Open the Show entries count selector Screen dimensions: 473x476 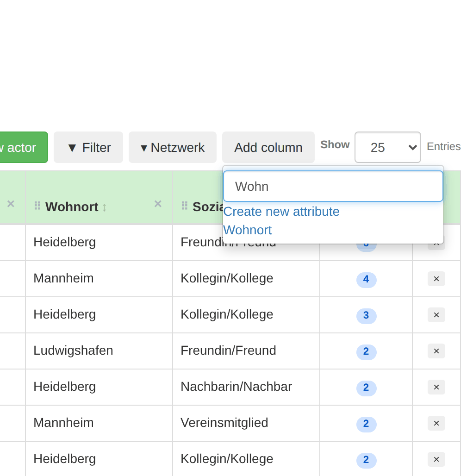pyautogui.click(x=388, y=147)
